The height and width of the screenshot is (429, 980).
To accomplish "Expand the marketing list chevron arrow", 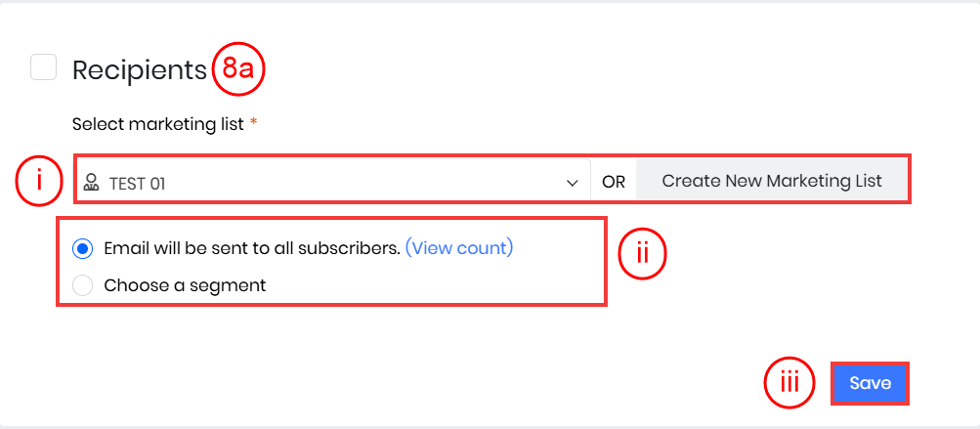I will 573,182.
